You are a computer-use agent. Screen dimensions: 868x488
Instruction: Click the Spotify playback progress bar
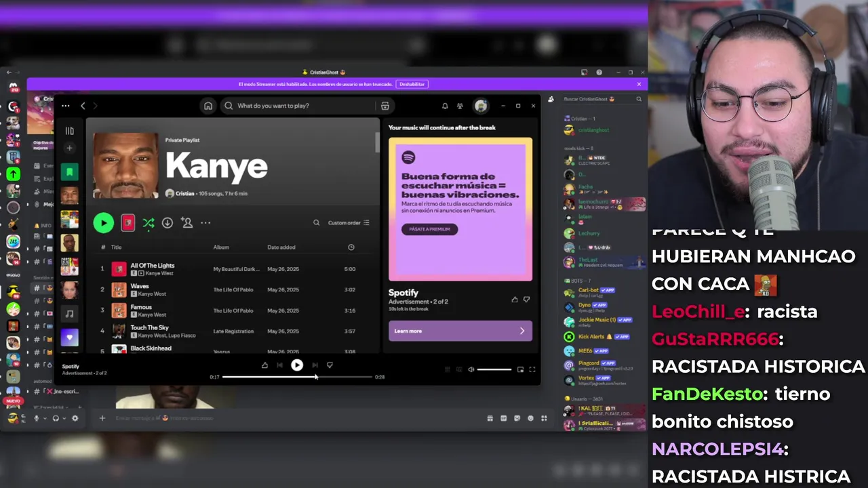click(x=297, y=377)
